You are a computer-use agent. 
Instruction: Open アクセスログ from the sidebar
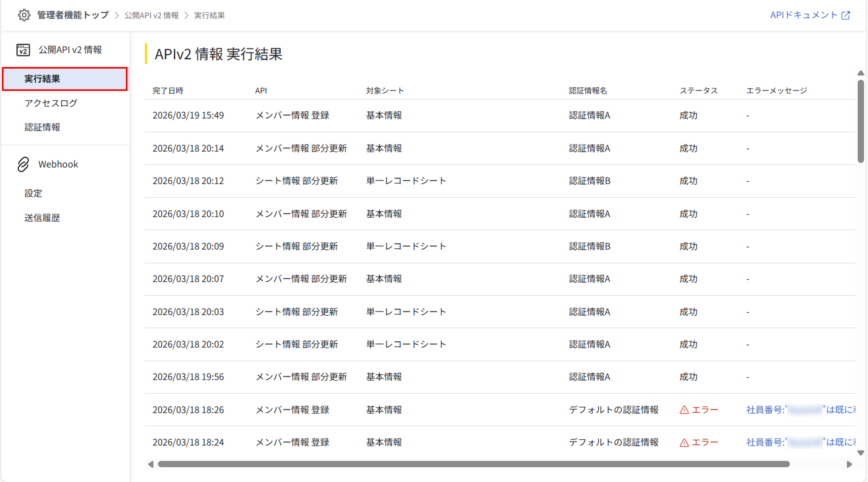(x=51, y=103)
